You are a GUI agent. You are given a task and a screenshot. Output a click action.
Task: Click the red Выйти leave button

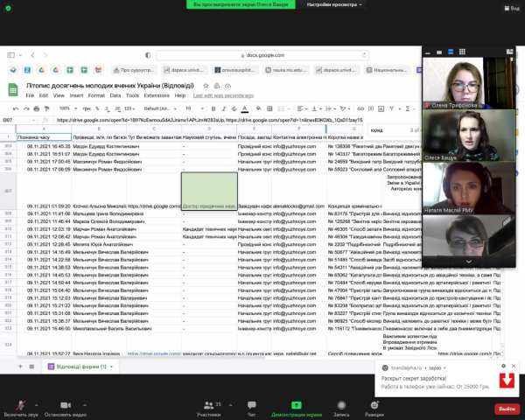(506, 409)
